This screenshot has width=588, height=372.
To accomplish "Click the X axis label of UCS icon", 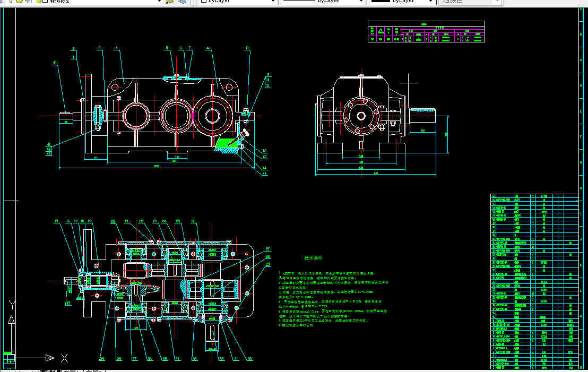I will 65,358.
